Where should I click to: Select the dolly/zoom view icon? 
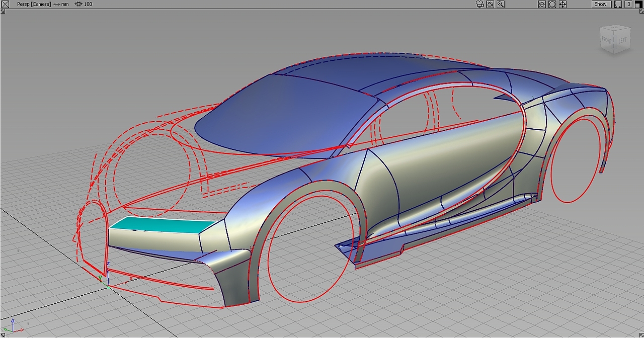click(552, 4)
